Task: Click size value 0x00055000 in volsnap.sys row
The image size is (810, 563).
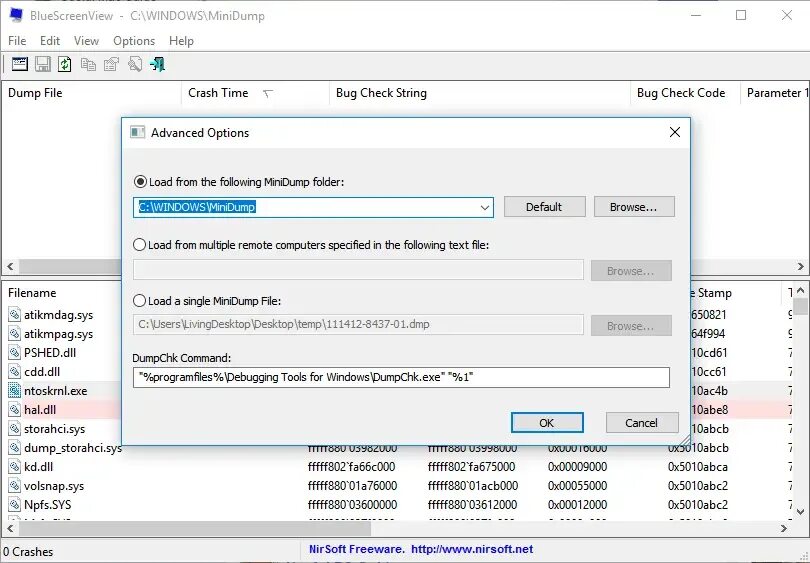Action: click(578, 486)
